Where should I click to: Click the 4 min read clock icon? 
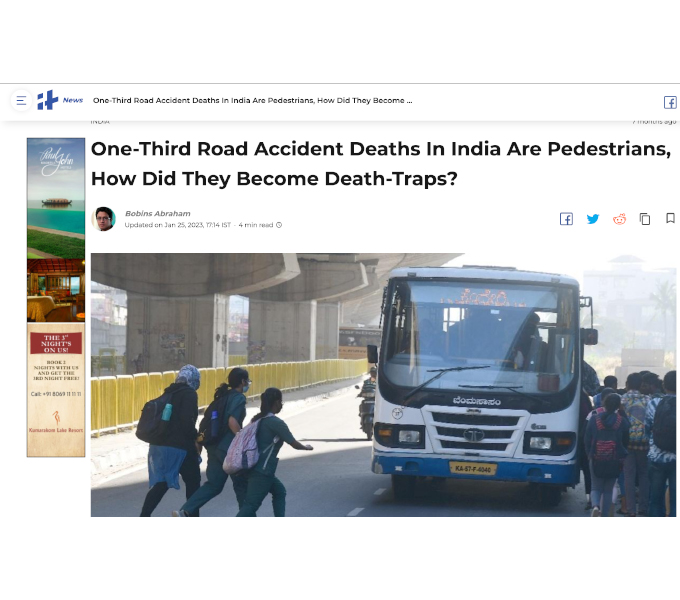(x=279, y=225)
